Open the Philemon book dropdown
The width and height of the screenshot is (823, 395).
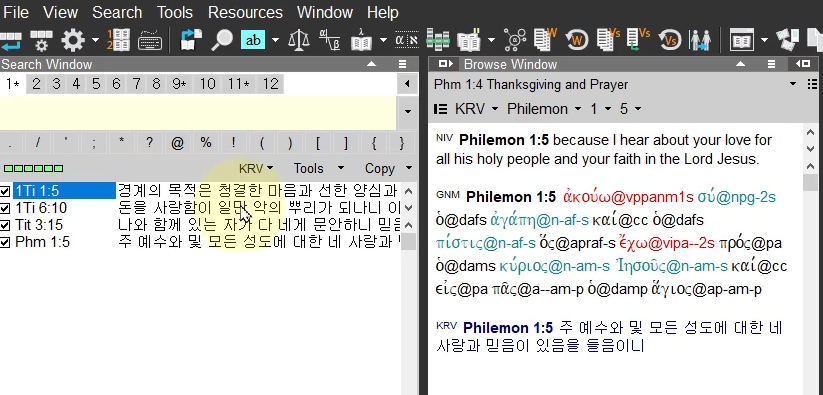(544, 109)
